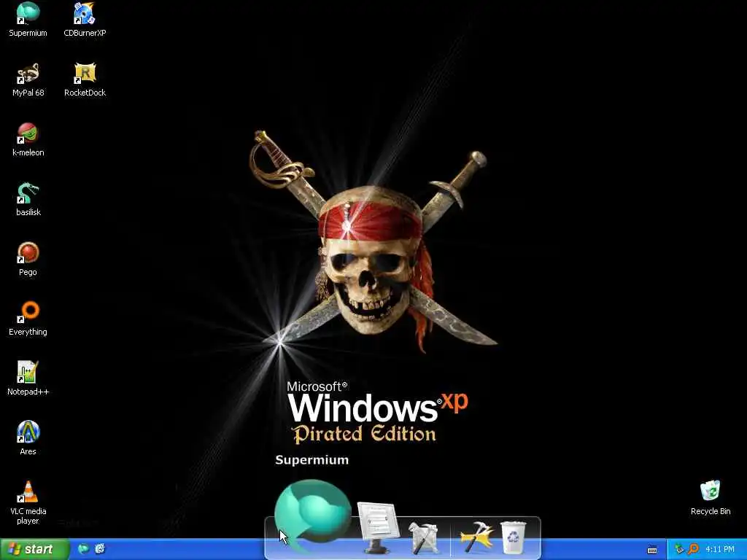Open the computer monitor icon in RocketDock
This screenshot has width=747, height=560.
click(x=378, y=528)
